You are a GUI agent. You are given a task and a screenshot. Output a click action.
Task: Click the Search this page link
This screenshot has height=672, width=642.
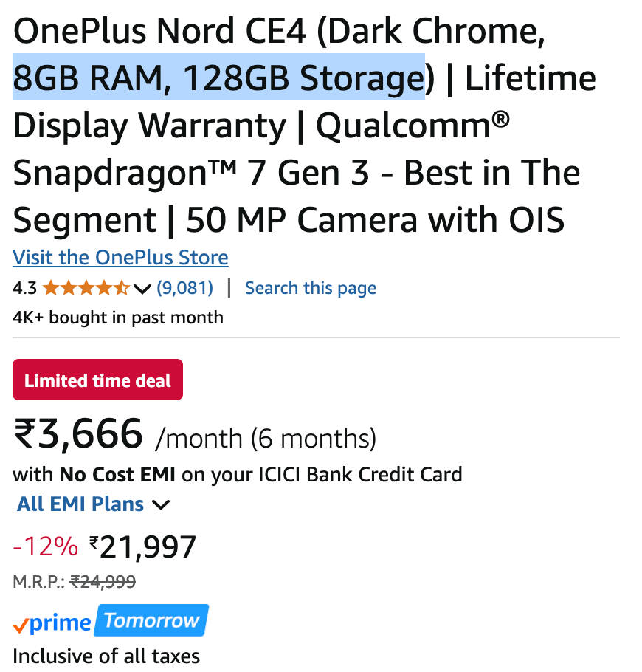tap(310, 288)
